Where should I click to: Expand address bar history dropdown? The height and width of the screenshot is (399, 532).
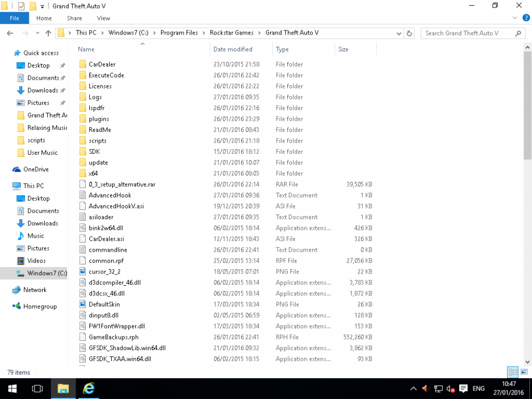click(398, 33)
